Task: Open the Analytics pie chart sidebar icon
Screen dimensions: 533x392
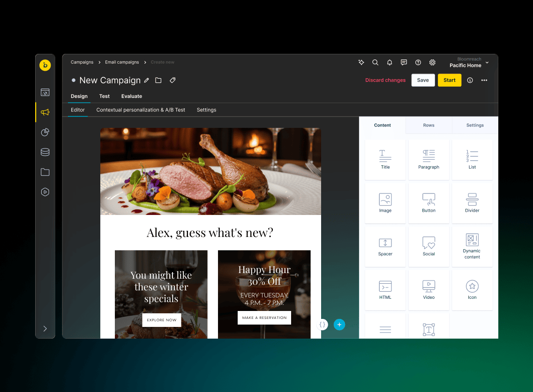Action: [45, 133]
